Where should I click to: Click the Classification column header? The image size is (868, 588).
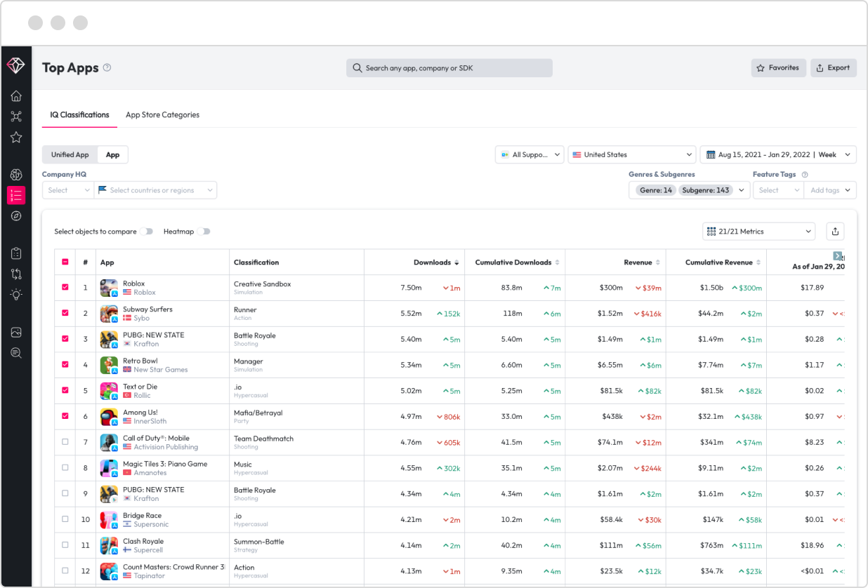(256, 262)
